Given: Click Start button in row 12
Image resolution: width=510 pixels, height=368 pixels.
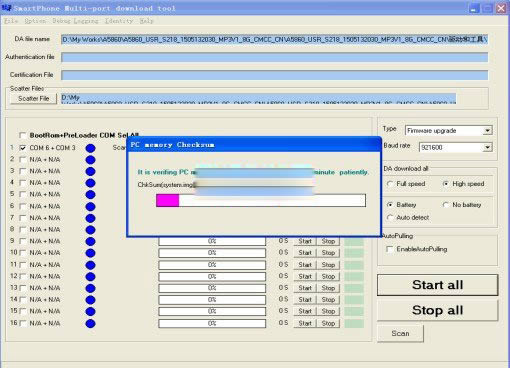Looking at the screenshot, I should pos(305,276).
